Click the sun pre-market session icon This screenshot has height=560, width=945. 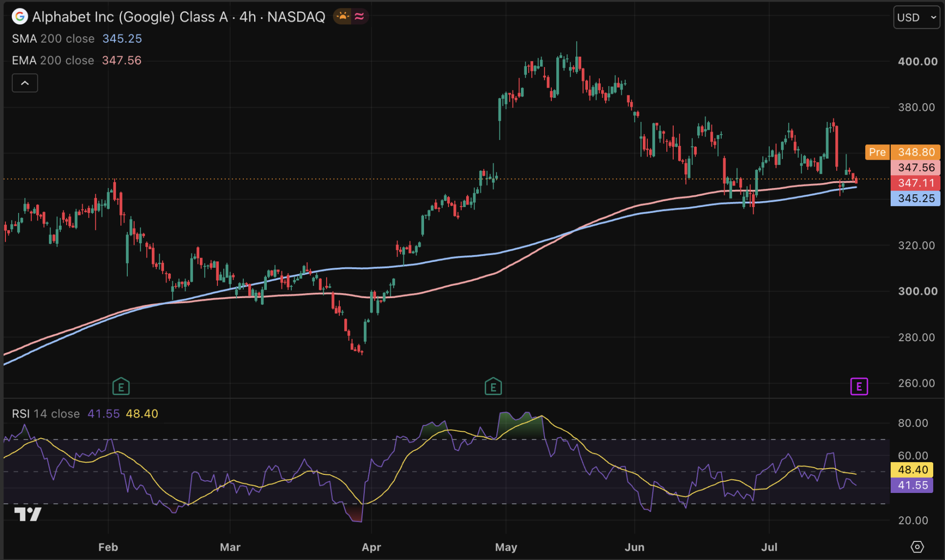click(x=343, y=17)
